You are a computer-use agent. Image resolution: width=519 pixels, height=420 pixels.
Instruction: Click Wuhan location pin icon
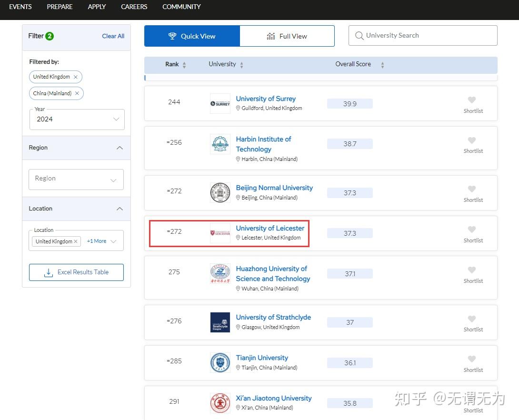coord(238,289)
